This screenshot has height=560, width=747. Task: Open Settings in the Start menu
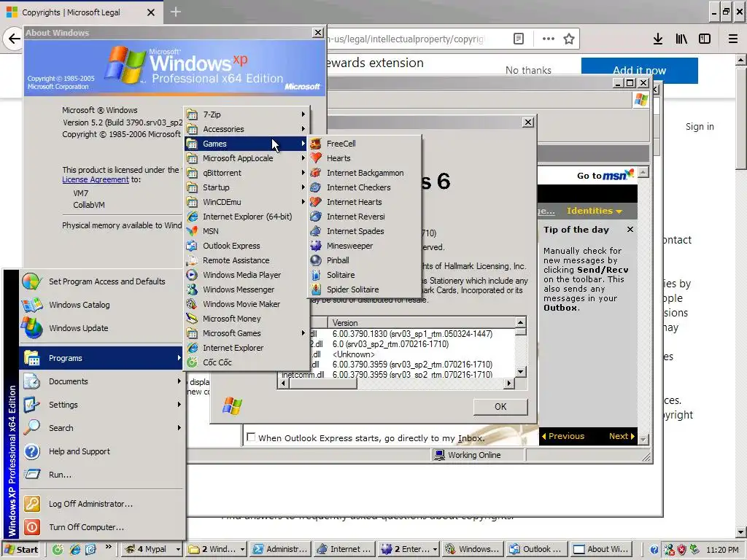(x=101, y=405)
